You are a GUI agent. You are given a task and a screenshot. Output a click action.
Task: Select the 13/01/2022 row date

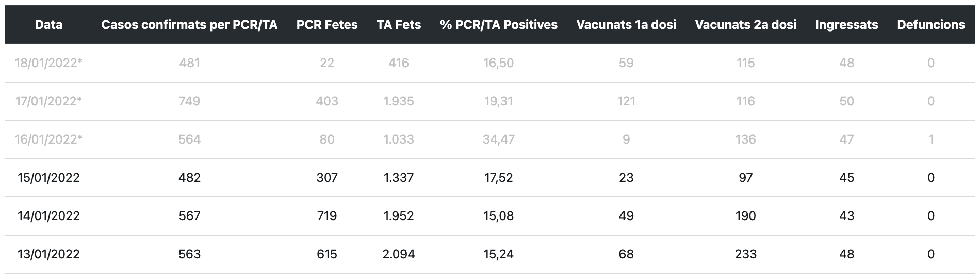48,254
